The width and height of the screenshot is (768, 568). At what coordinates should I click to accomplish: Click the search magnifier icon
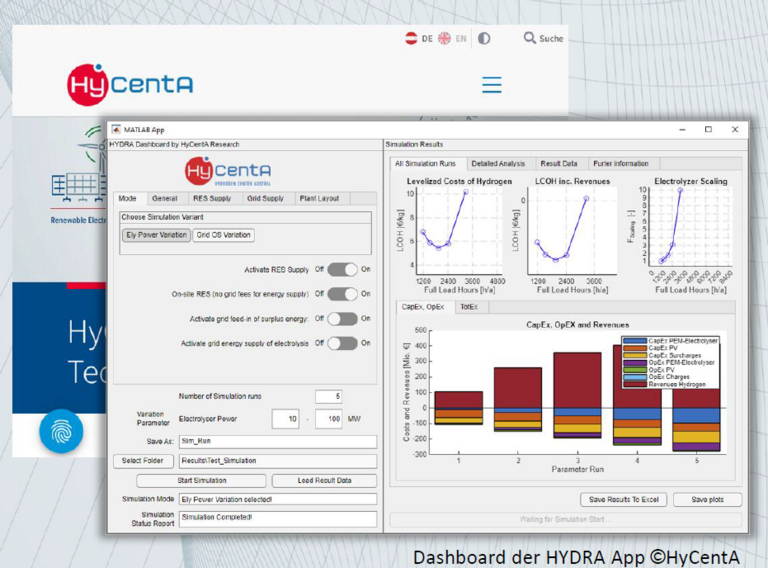(x=530, y=38)
